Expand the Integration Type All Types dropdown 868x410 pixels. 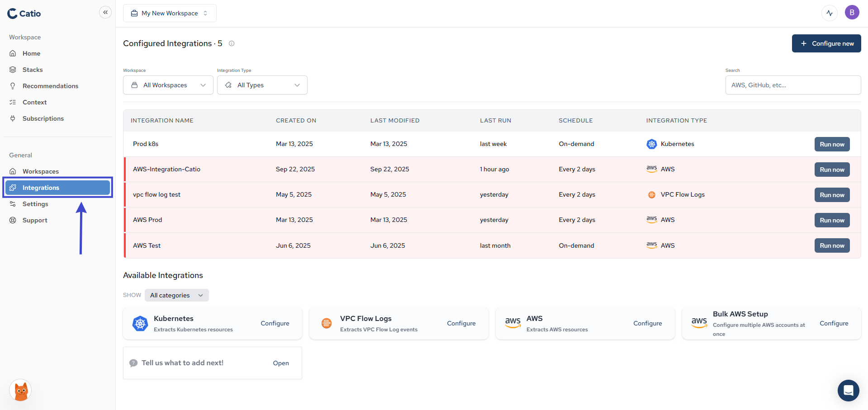tap(262, 85)
